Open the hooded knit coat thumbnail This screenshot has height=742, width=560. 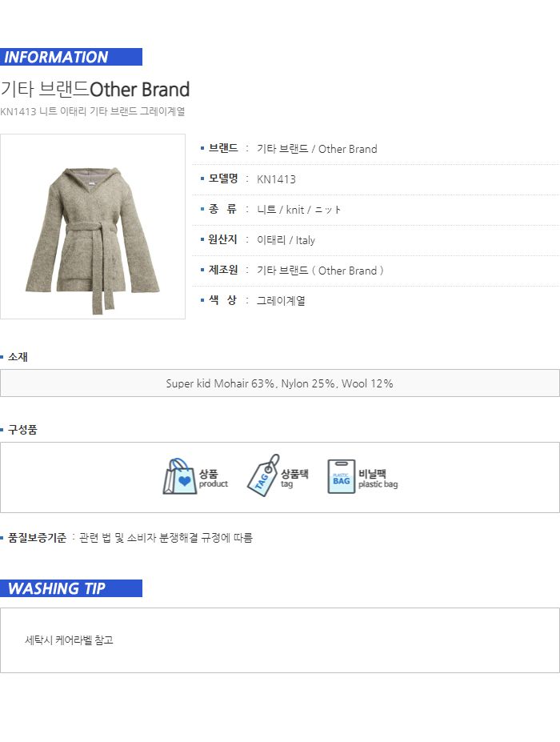click(93, 227)
